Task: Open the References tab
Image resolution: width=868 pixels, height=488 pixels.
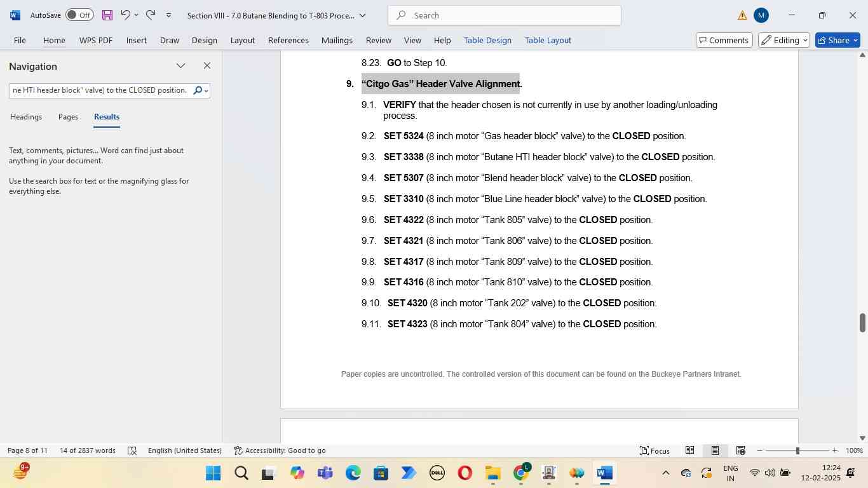Action: pos(288,40)
